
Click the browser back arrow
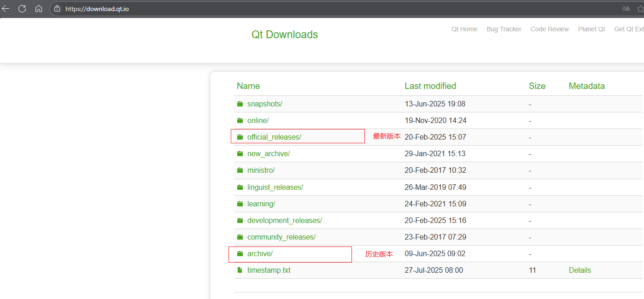pos(6,9)
